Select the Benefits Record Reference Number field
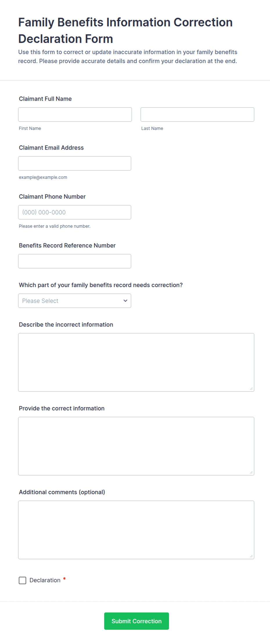This screenshot has width=270, height=644. click(x=75, y=261)
